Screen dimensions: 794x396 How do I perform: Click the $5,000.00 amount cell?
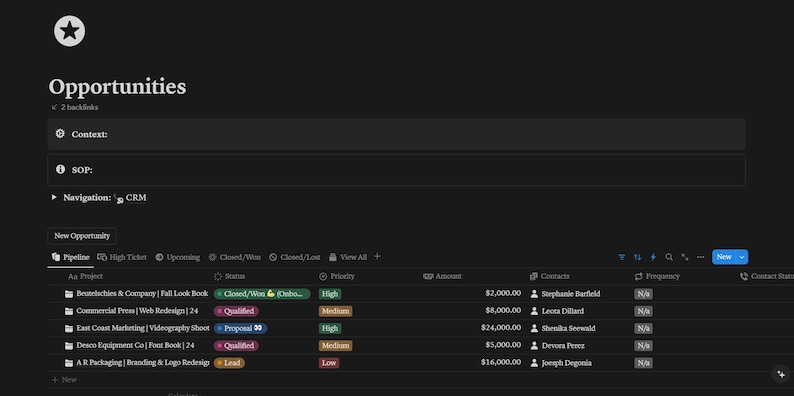[x=503, y=345]
